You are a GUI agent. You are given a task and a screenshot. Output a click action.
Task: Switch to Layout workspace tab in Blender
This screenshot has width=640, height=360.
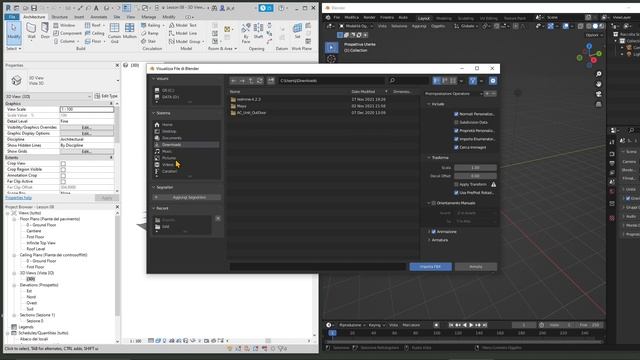click(x=424, y=18)
